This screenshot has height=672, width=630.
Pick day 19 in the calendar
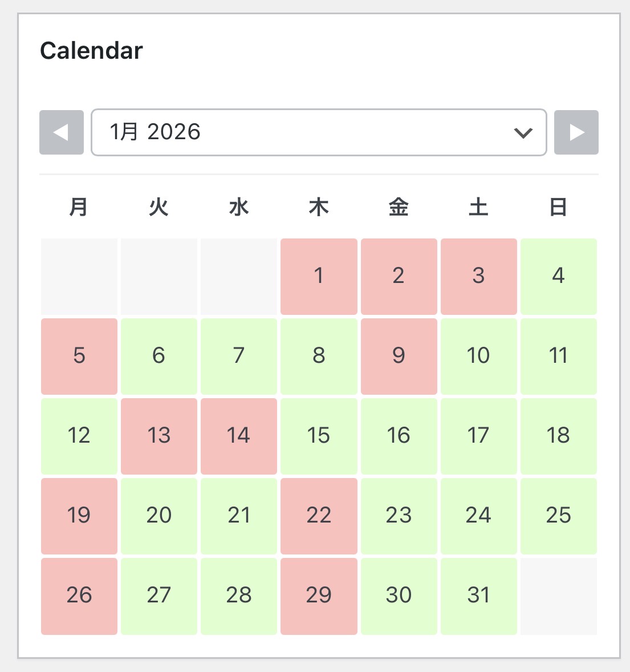pyautogui.click(x=79, y=516)
